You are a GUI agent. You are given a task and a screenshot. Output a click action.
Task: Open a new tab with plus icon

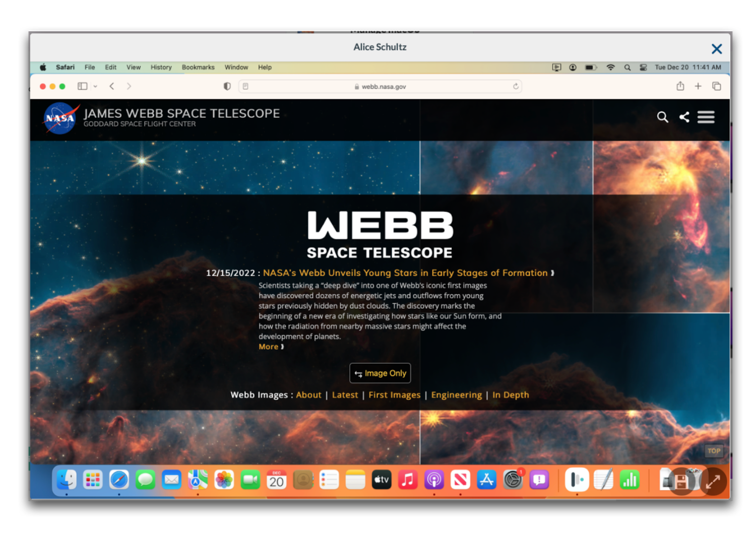click(698, 86)
